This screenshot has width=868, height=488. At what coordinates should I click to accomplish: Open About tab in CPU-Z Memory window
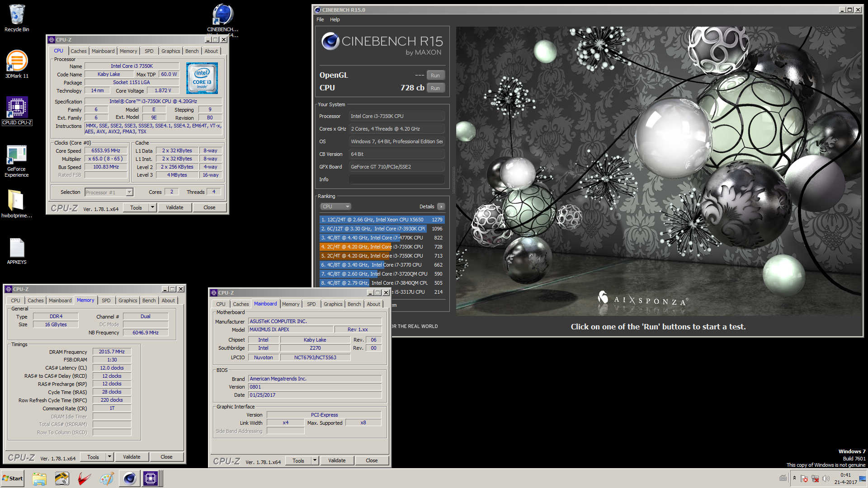(x=168, y=300)
